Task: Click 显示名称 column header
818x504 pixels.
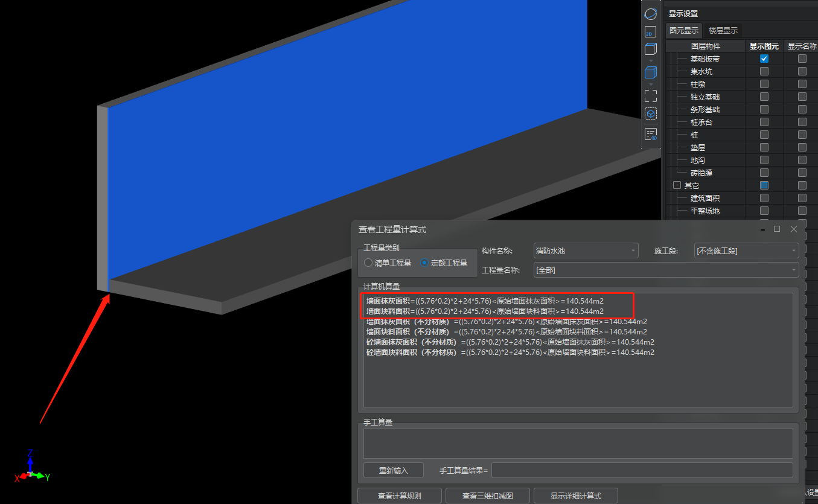Action: pos(802,46)
